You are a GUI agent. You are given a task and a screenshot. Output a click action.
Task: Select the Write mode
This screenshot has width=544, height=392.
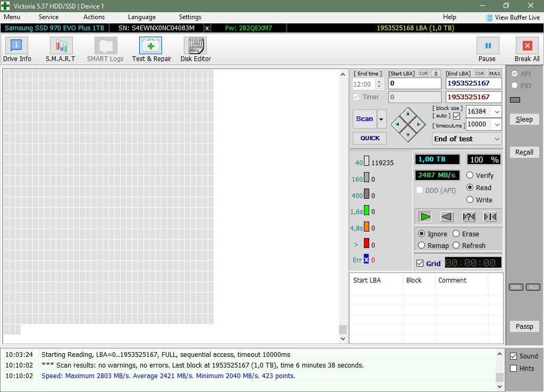coord(470,200)
